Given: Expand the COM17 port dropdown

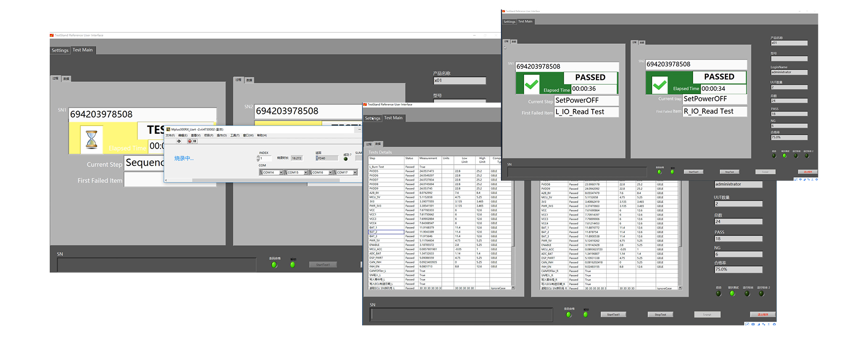Looking at the screenshot, I should tap(355, 172).
